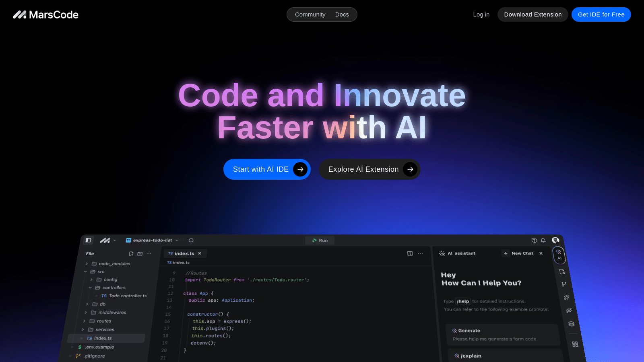
Task: Click file search icon in right sidebar
Action: coord(562,272)
